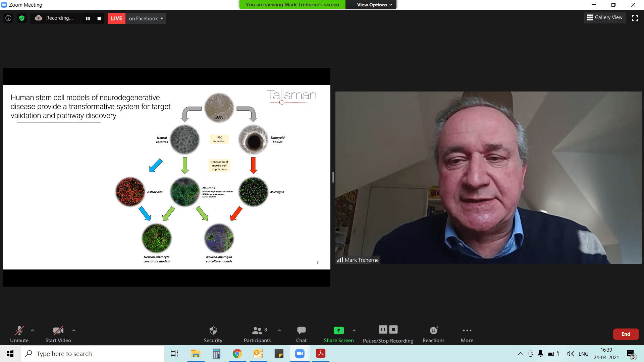Expand audio options next to Unmute

[x=33, y=330]
